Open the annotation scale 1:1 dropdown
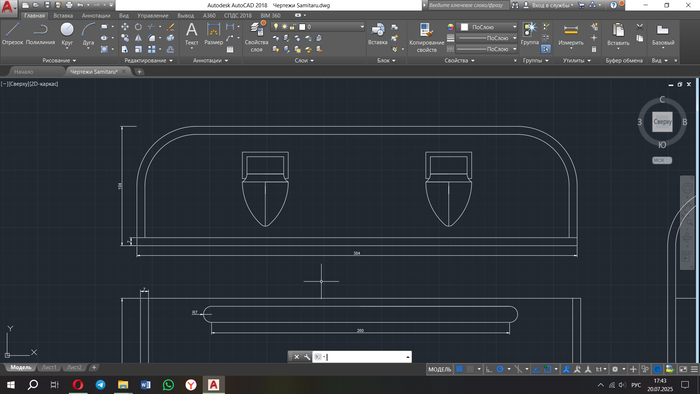The image size is (700, 394). 601,369
